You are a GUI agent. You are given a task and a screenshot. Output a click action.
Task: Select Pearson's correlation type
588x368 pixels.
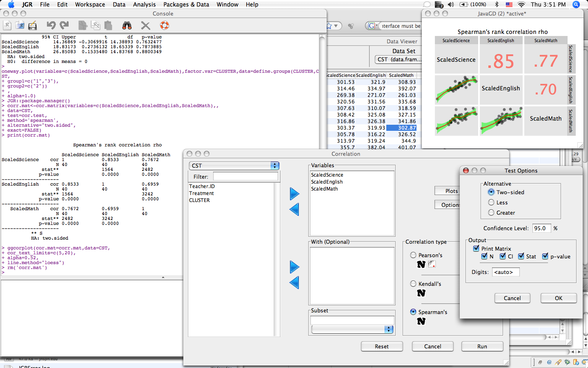413,255
